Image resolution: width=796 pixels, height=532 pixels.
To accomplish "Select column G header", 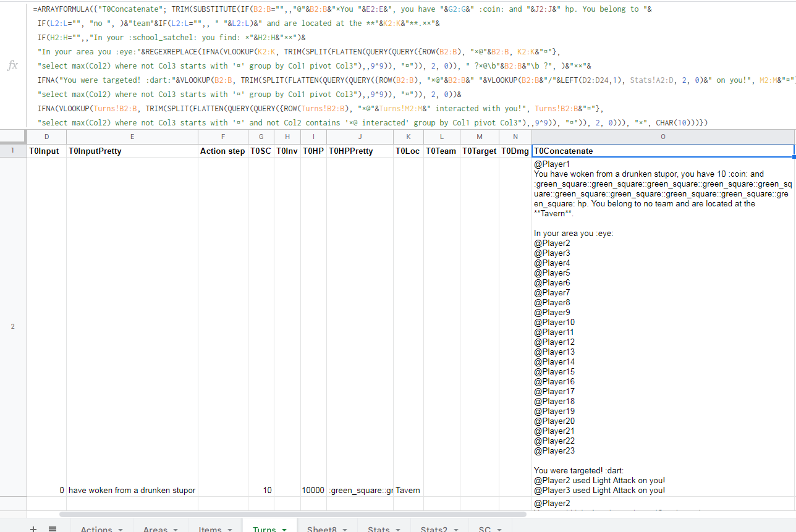I will click(261, 137).
